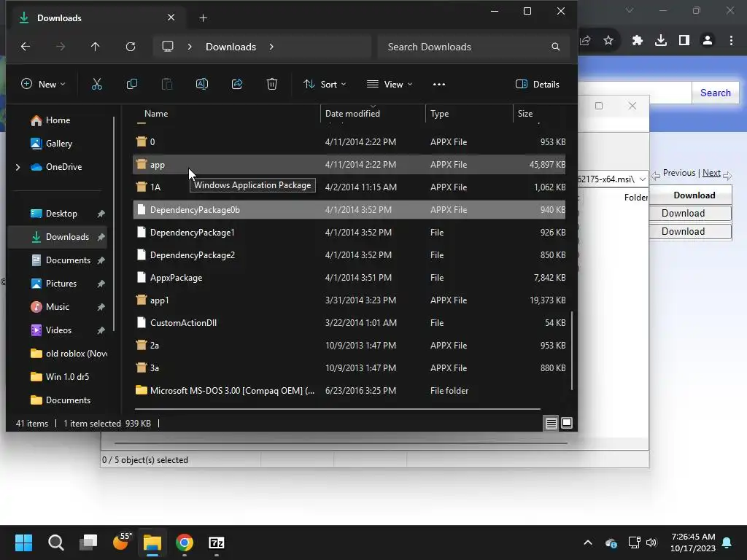Add a new File Explorer tab
This screenshot has width=747, height=560.
pos(203,18)
